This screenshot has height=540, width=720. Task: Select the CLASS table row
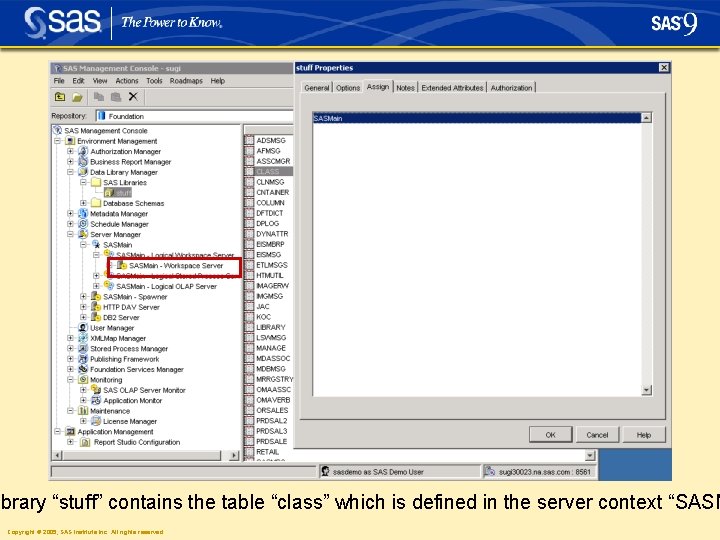269,171
